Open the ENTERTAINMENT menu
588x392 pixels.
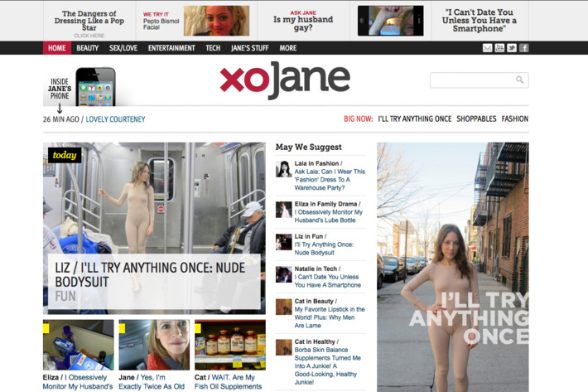pyautogui.click(x=171, y=48)
